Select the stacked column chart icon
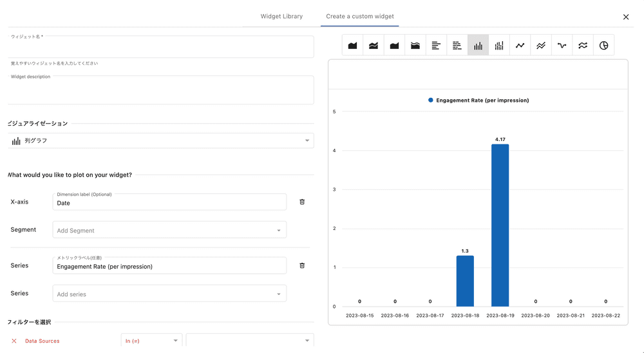 point(499,45)
